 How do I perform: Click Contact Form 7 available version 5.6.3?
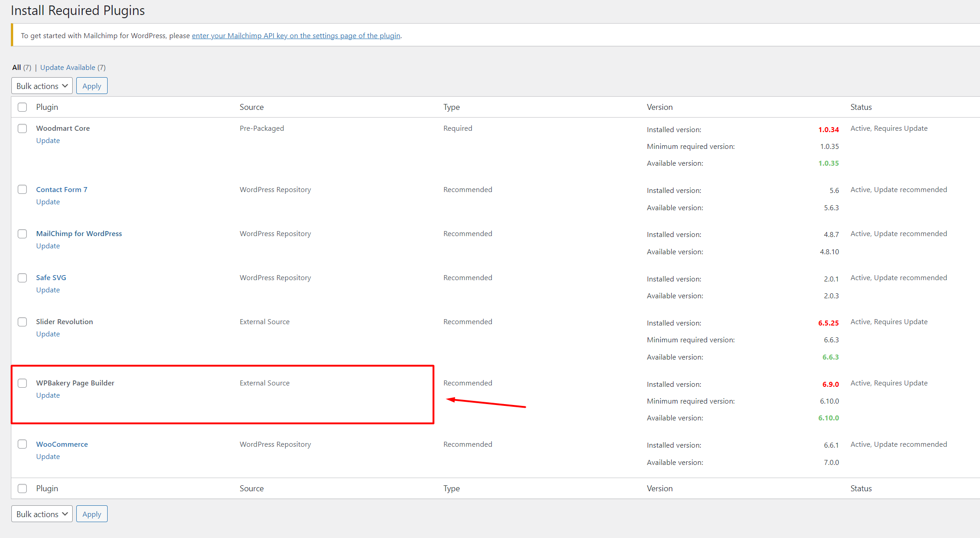[x=832, y=208]
